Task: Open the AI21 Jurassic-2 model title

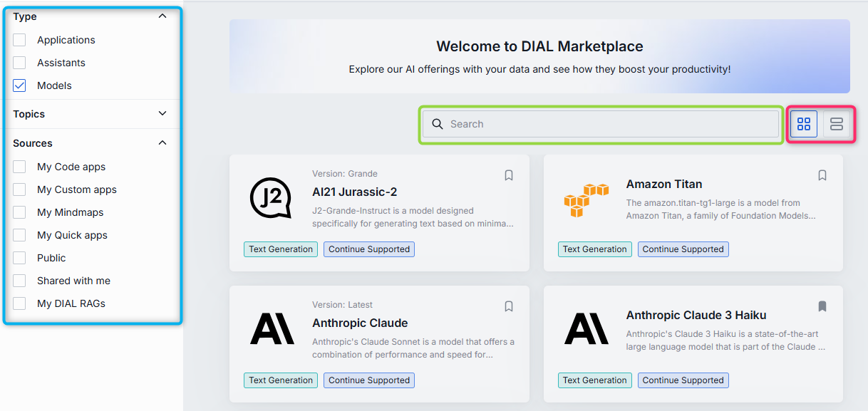Action: (355, 192)
